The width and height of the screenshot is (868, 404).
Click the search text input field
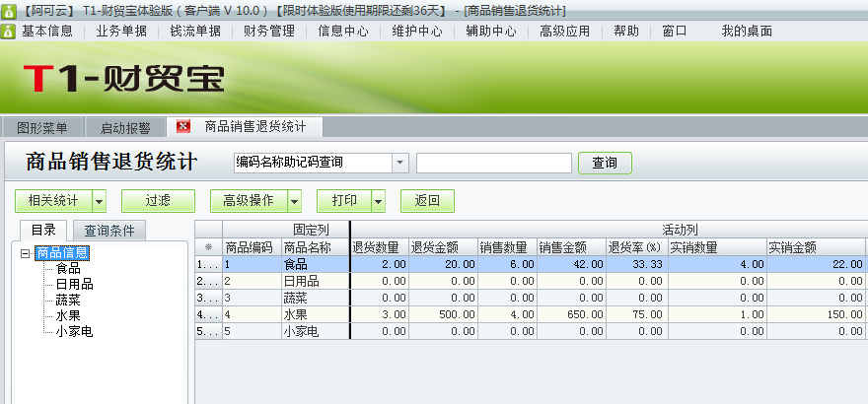(494, 163)
